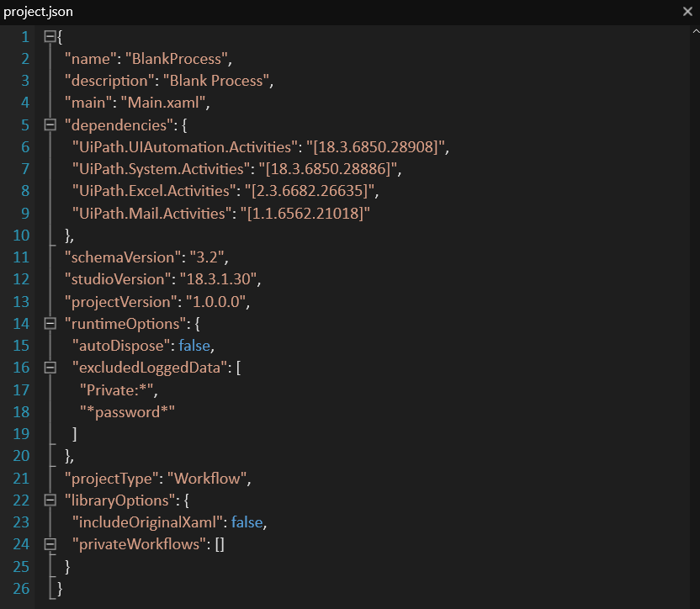This screenshot has width=700, height=609.
Task: Click the "3.2" schema version value
Action: [207, 257]
